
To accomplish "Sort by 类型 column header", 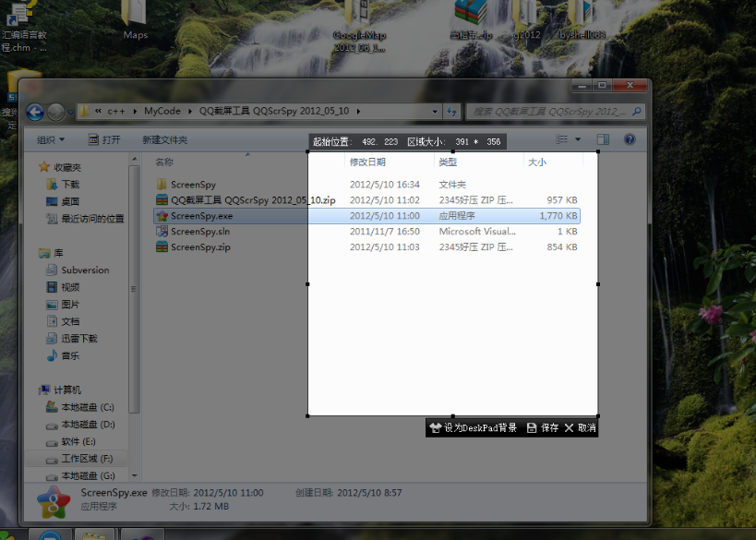I will [448, 162].
